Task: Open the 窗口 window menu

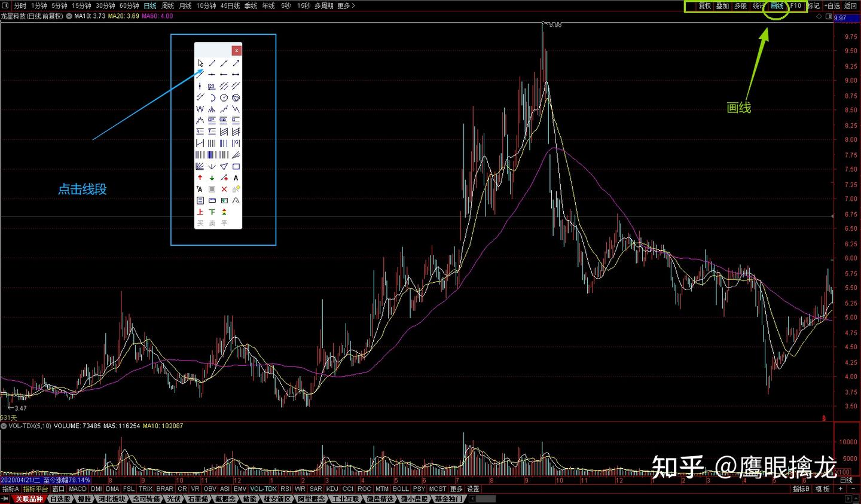Action: pyautogui.click(x=59, y=489)
